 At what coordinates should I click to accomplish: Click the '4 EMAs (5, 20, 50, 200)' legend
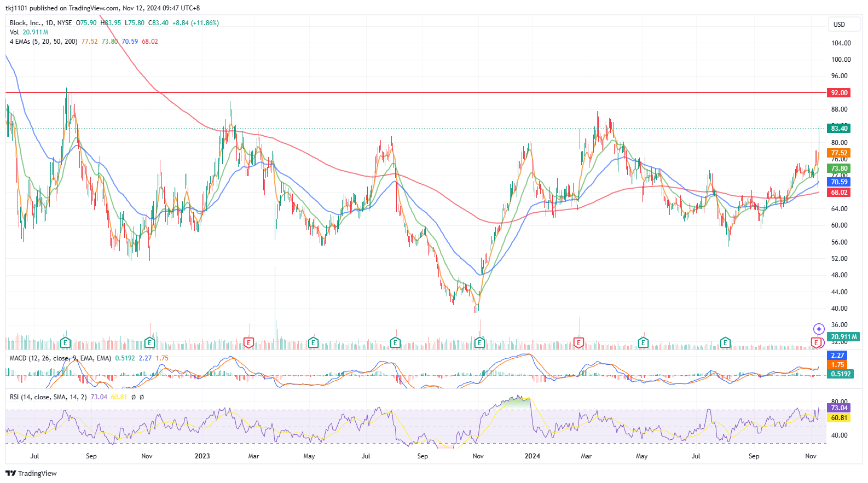pos(44,42)
